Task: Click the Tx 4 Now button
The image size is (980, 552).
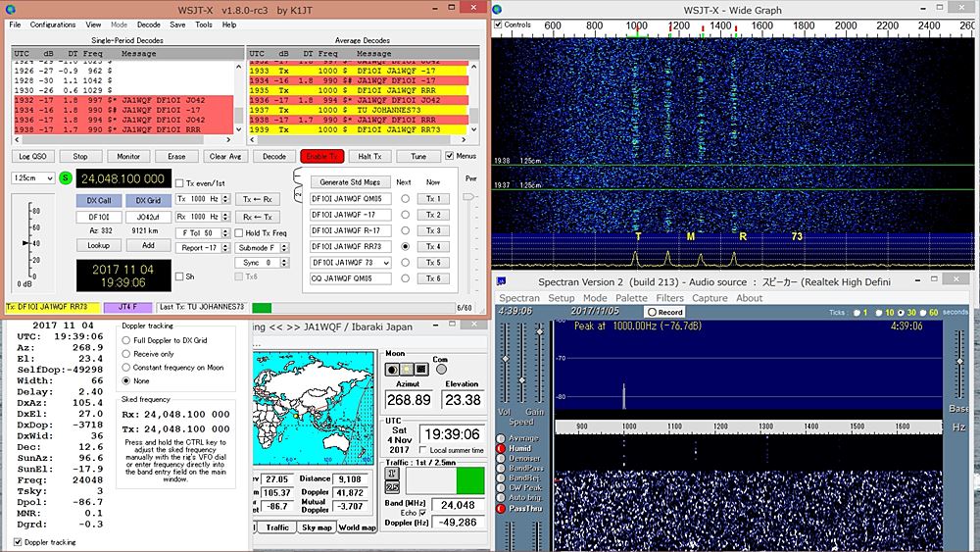Action: (433, 246)
